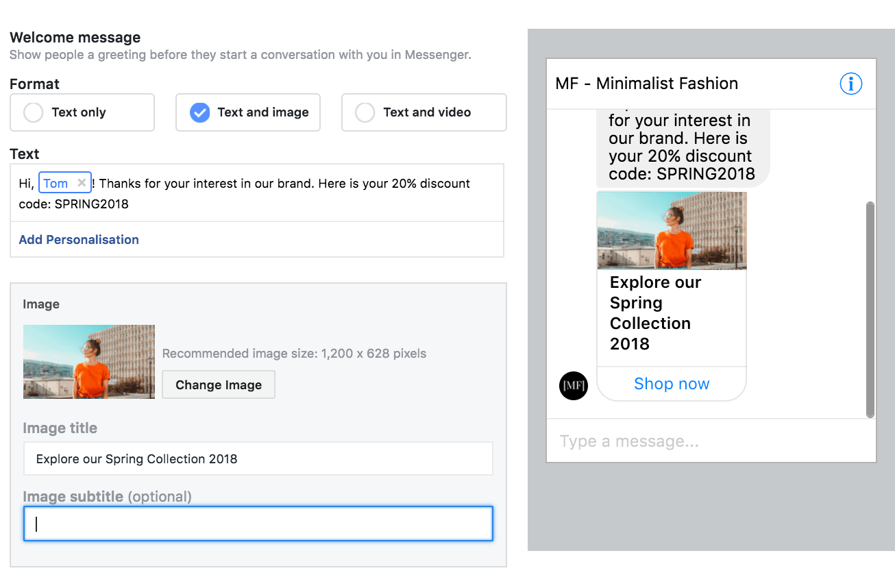Click the MF - Minimalist Fashion preview heading
The width and height of the screenshot is (895, 588).
pyautogui.click(x=646, y=84)
